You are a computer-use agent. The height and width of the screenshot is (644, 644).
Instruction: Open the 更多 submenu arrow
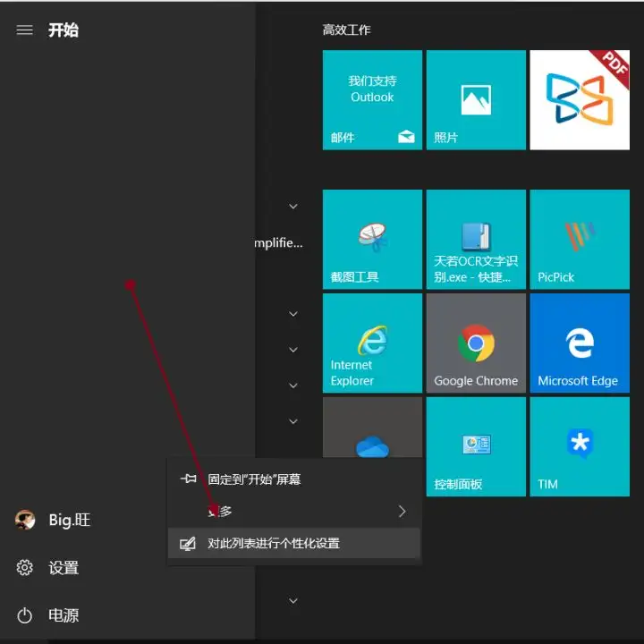point(402,512)
